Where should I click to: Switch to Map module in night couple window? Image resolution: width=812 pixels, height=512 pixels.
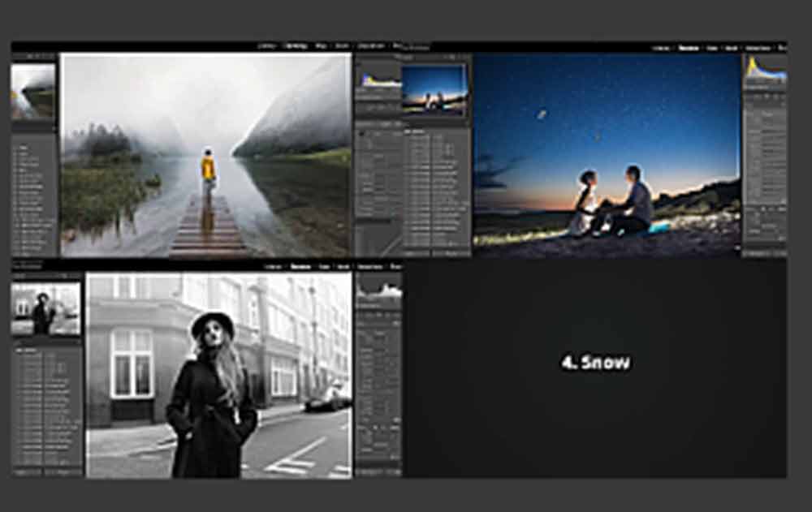point(712,48)
